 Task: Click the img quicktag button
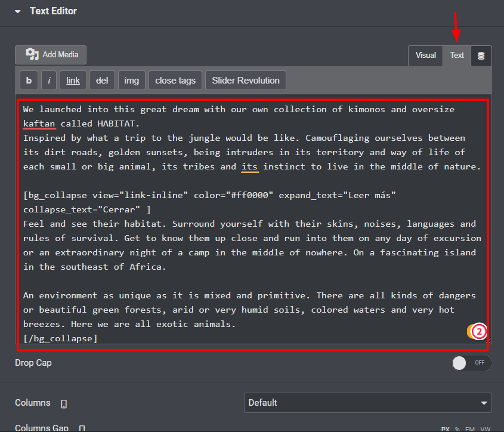[x=132, y=81]
